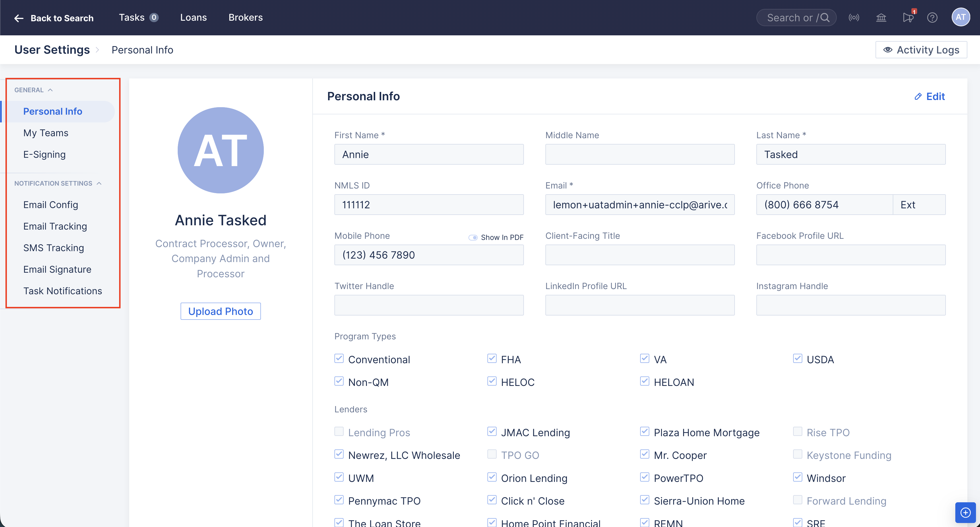Switch to the Loans menu

tap(194, 17)
